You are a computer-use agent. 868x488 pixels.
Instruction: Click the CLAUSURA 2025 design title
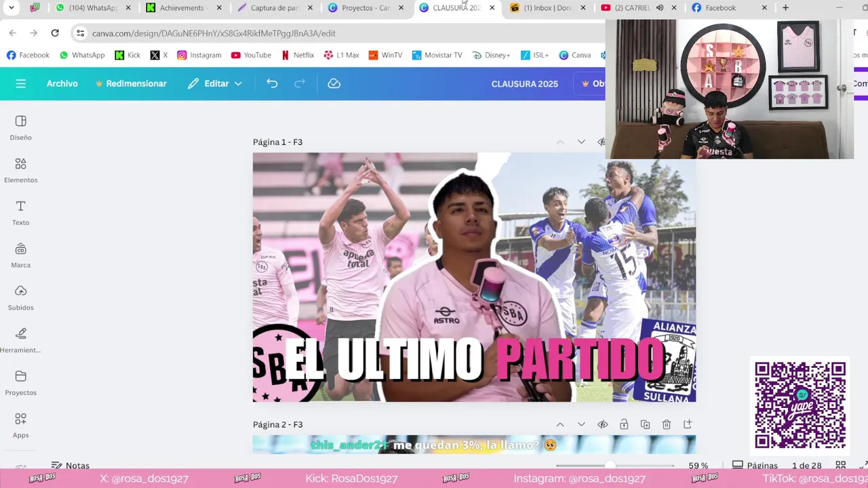[x=525, y=83]
